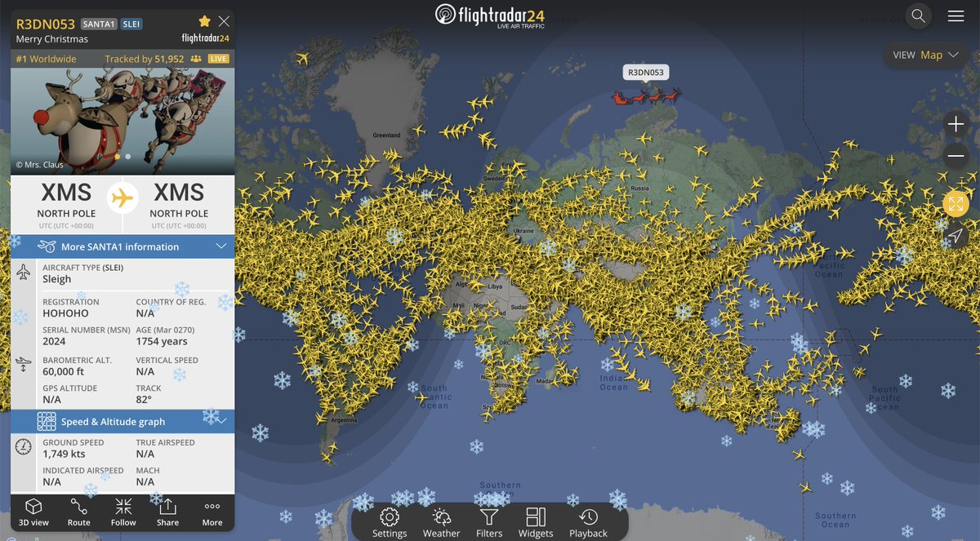Screen dimensions: 980x541
Task: Follow the Santa flight
Action: click(123, 512)
